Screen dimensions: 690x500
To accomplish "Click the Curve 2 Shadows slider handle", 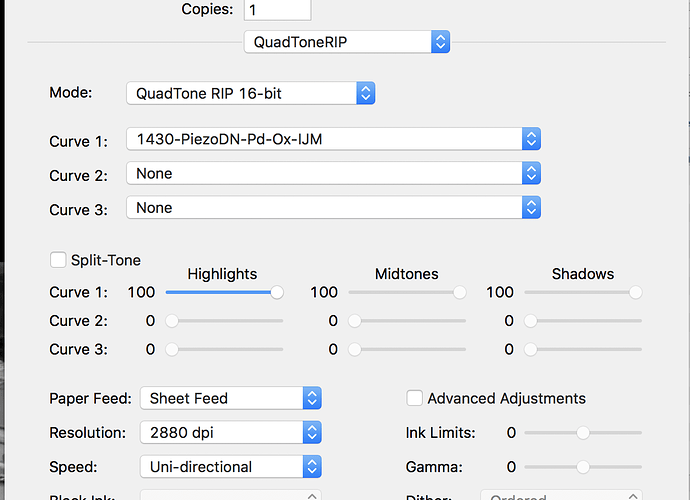I will pyautogui.click(x=530, y=321).
